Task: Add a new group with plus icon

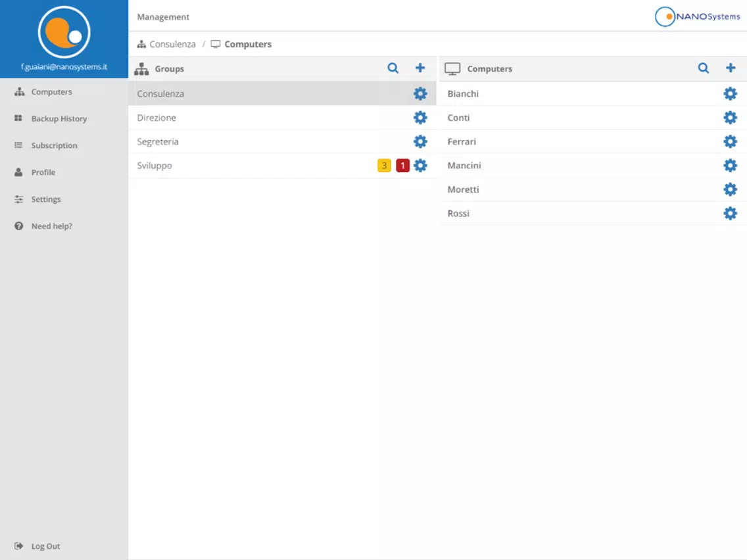Action: click(x=420, y=68)
